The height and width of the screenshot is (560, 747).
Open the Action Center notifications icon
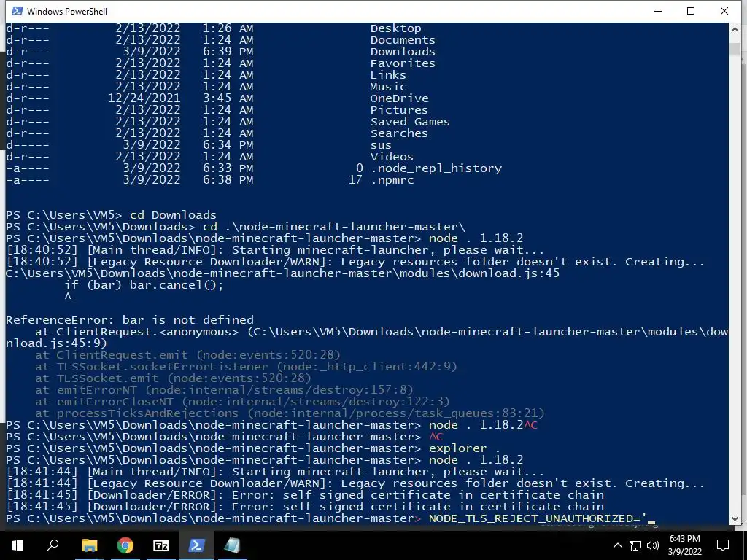(723, 545)
